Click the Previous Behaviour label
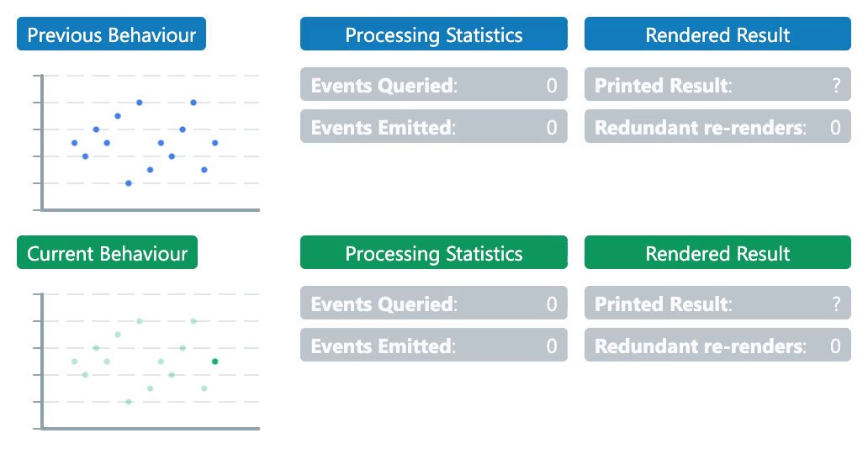The image size is (868, 454). pyautogui.click(x=111, y=34)
